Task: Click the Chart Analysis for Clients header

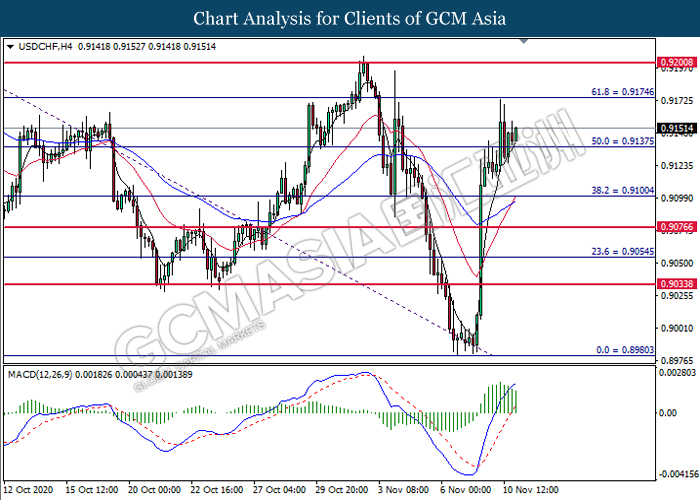Action: point(350,19)
